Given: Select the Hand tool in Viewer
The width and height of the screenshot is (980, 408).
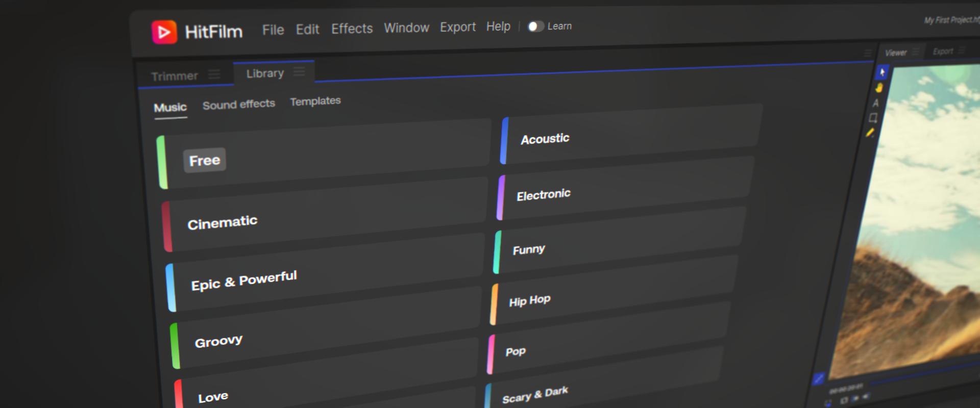Looking at the screenshot, I should coord(879,88).
